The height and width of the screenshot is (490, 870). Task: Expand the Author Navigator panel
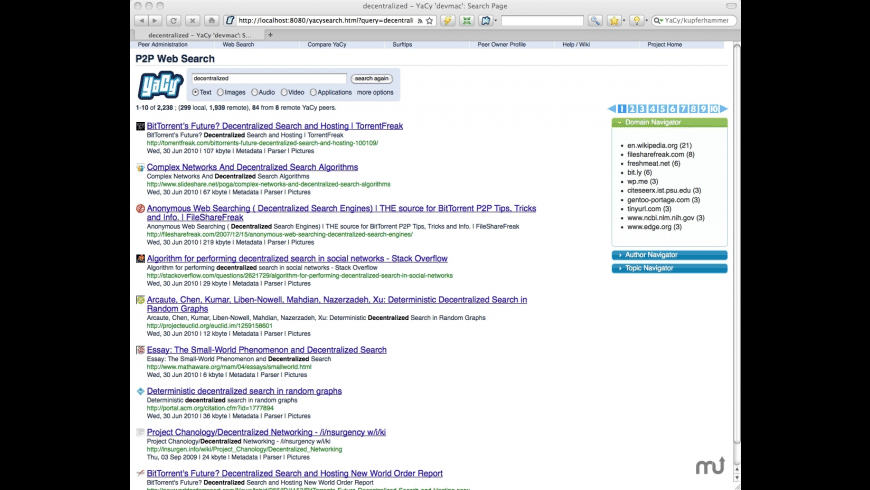click(669, 255)
